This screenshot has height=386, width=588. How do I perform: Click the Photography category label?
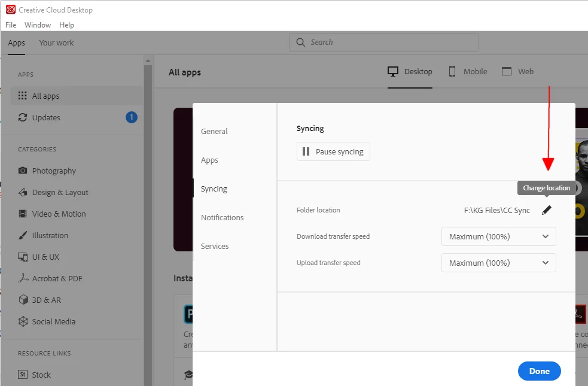point(54,171)
